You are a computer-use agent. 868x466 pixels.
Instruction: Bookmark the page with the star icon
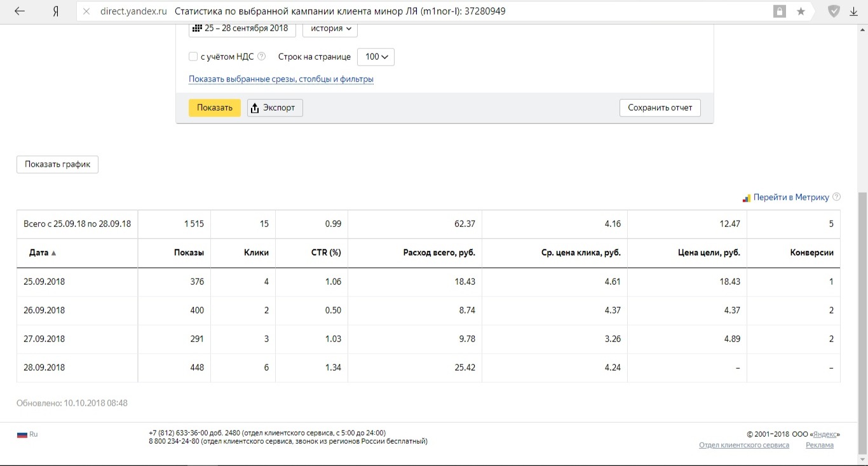point(801,11)
